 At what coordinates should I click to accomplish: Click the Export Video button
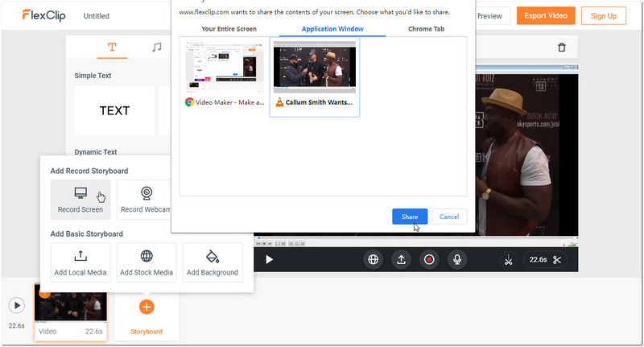(546, 15)
